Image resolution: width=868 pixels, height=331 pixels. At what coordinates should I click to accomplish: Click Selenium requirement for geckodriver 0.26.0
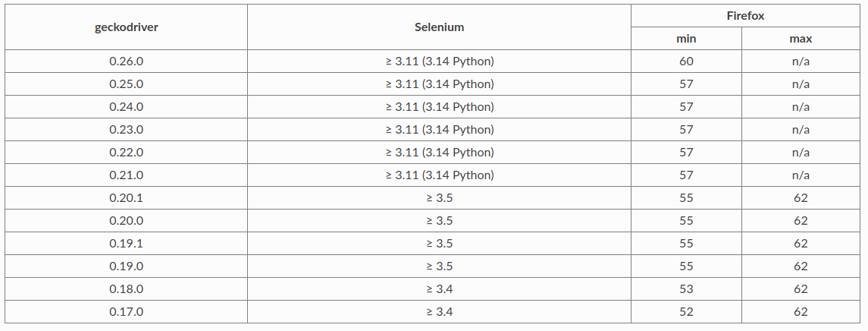(x=439, y=61)
